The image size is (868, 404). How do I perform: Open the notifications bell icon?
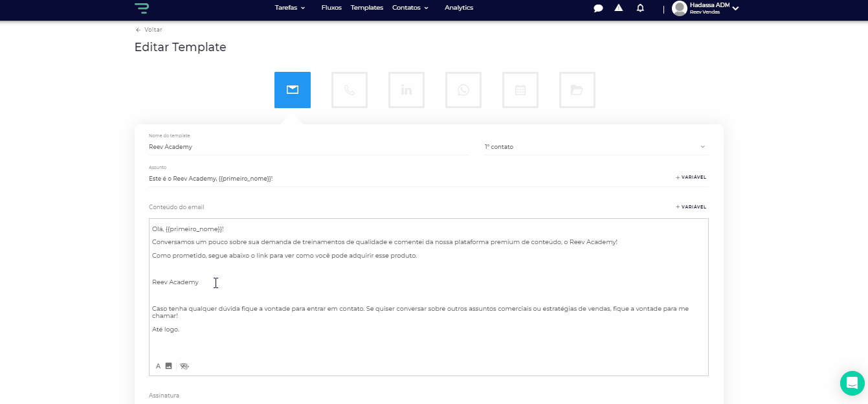640,8
